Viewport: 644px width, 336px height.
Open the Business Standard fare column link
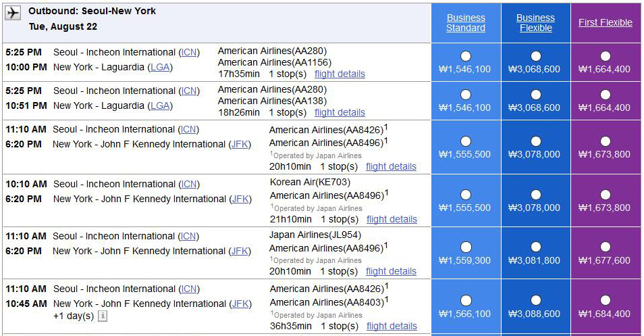(x=466, y=23)
